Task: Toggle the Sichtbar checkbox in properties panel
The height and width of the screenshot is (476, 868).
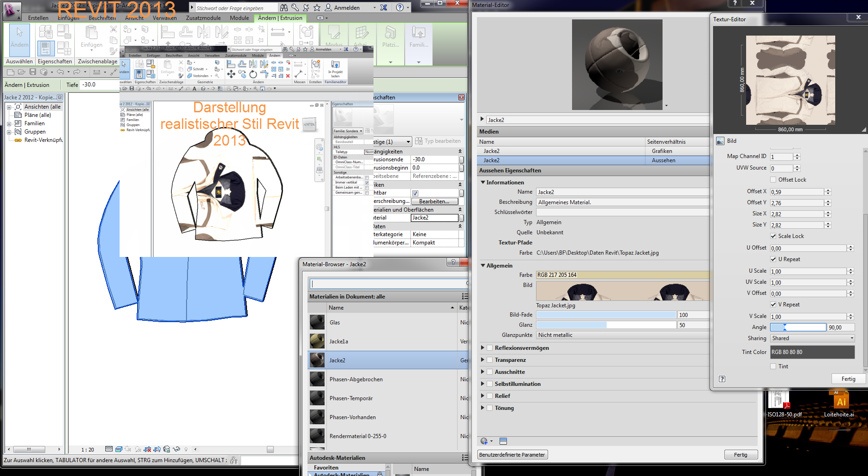Action: (415, 193)
